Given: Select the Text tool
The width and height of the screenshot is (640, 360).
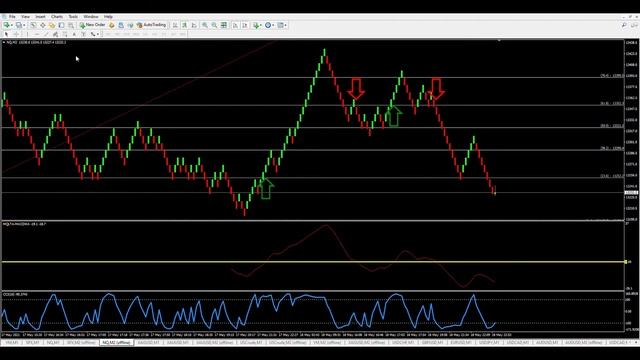Looking at the screenshot, I should pyautogui.click(x=74, y=34).
